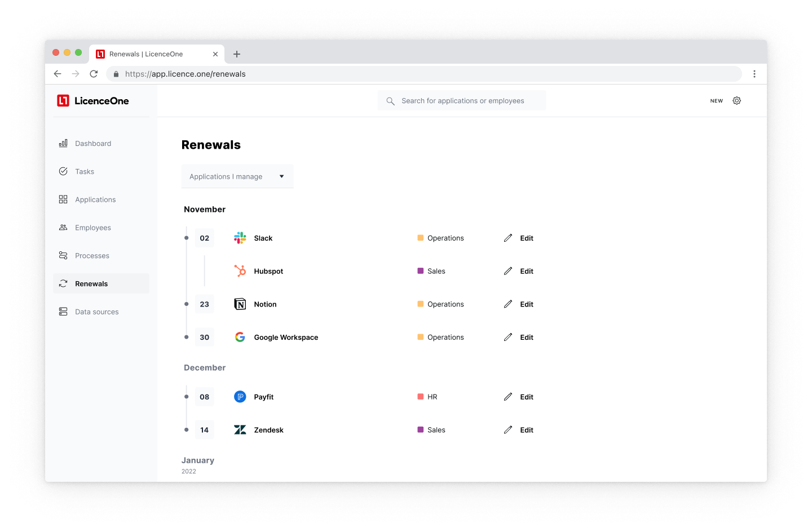Click the Hubspot logo icon
812x532 pixels.
[x=240, y=271]
